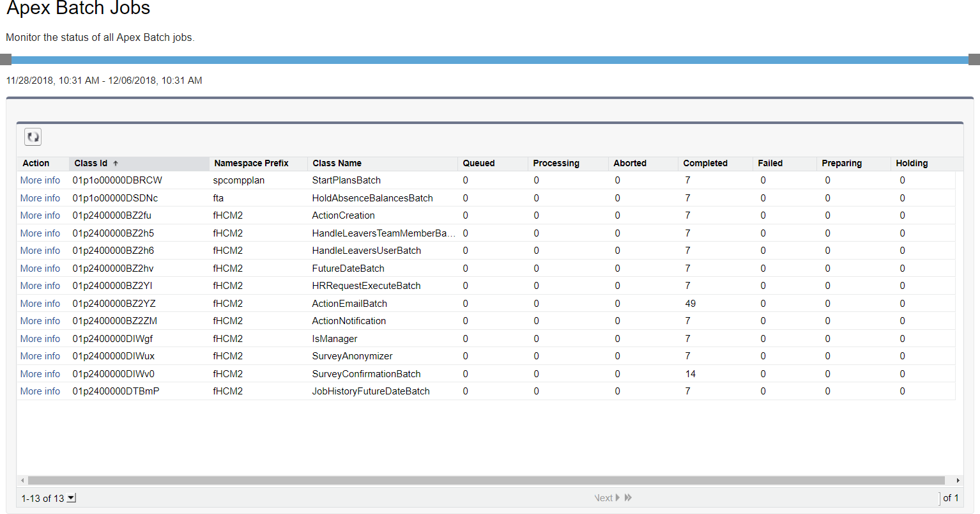Open More info for StartPlansBatch
Screen dimensions: 980x514
click(x=40, y=180)
